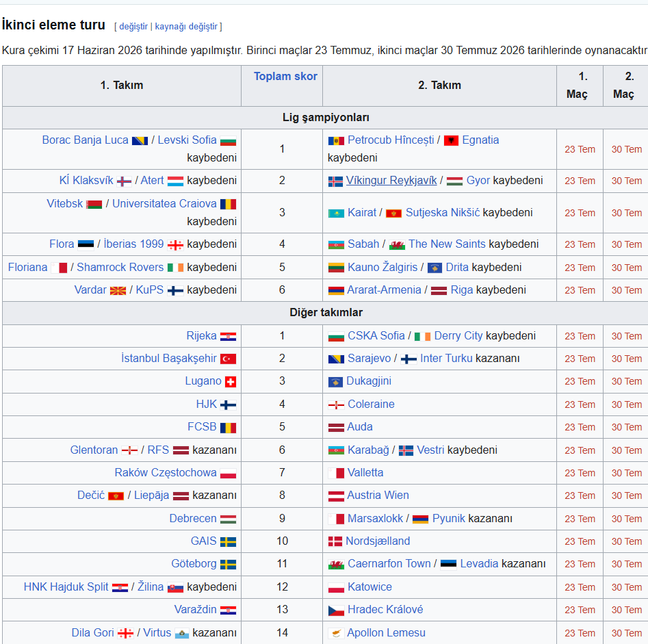Click the 'kaynağı değiştir' edit source link
This screenshot has height=644, width=648.
(186, 27)
